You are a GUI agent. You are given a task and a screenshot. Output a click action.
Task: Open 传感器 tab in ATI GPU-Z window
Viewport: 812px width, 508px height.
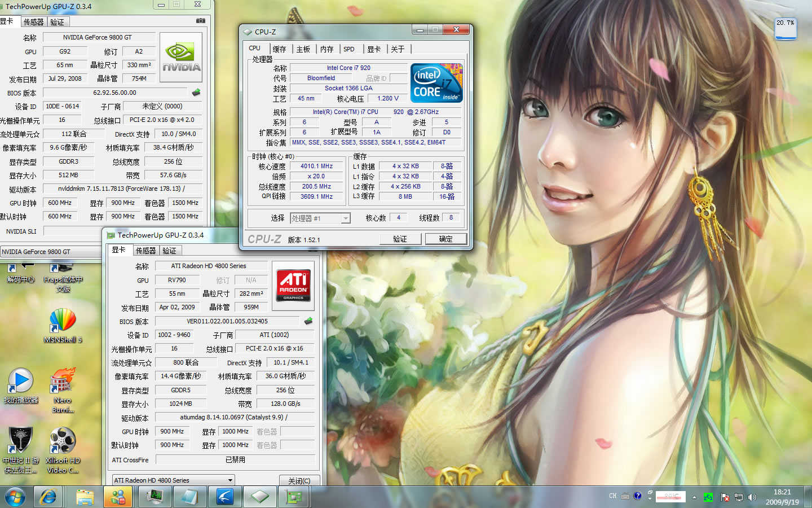tap(145, 250)
